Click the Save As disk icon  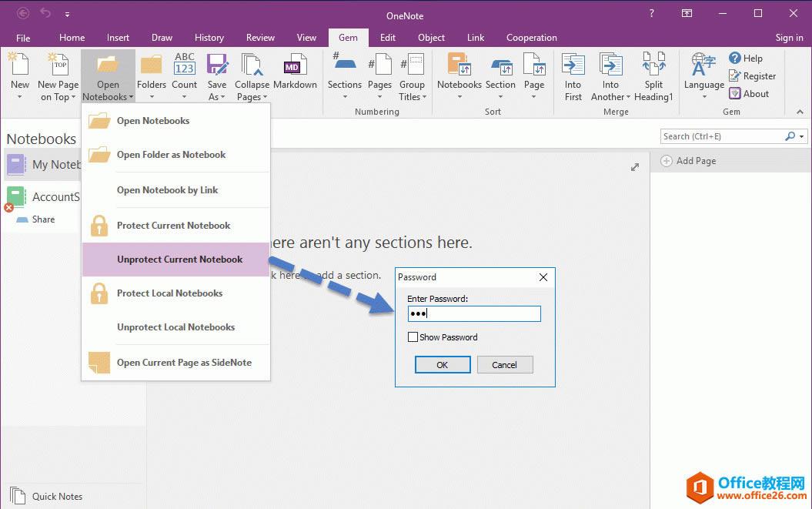[217, 65]
